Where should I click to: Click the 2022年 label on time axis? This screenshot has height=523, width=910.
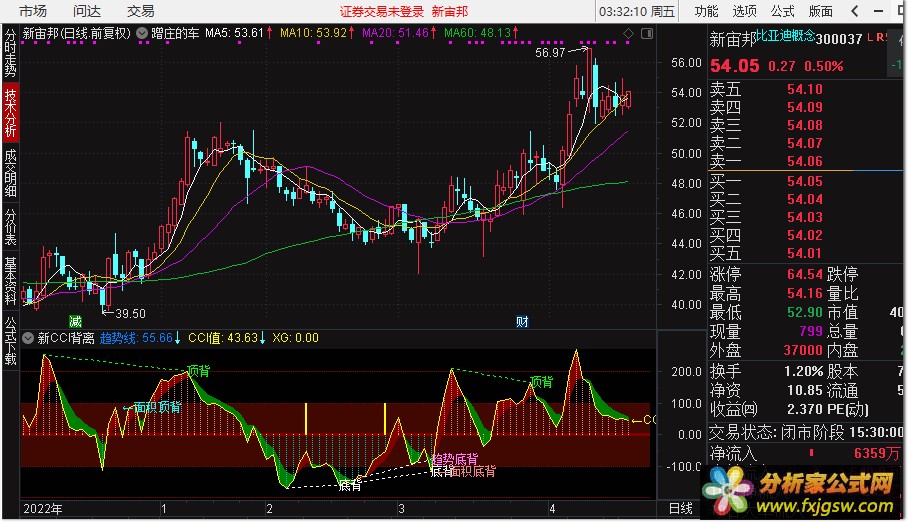[43, 509]
